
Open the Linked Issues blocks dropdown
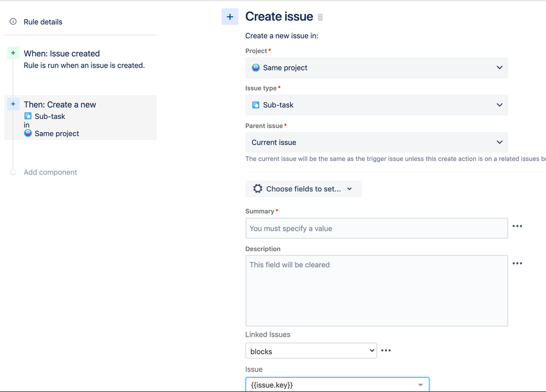pos(311,351)
